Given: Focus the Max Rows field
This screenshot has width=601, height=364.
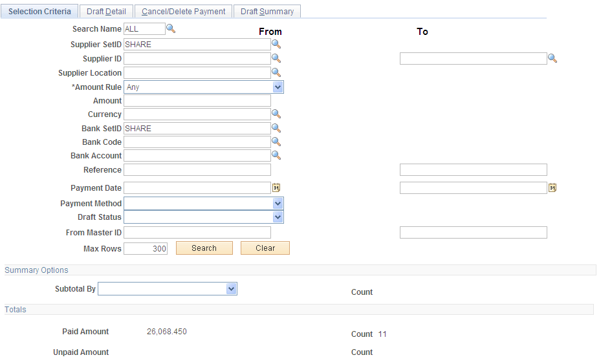Looking at the screenshot, I should tap(146, 249).
